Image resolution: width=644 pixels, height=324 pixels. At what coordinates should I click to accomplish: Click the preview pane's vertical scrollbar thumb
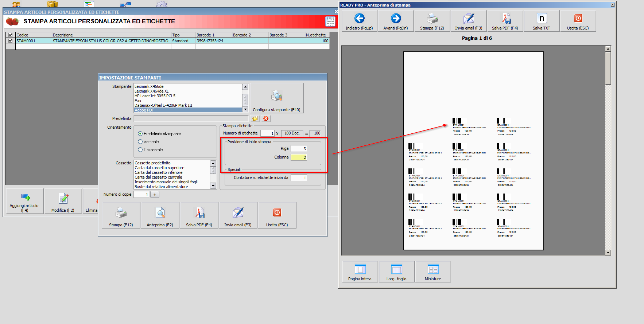tap(608, 68)
